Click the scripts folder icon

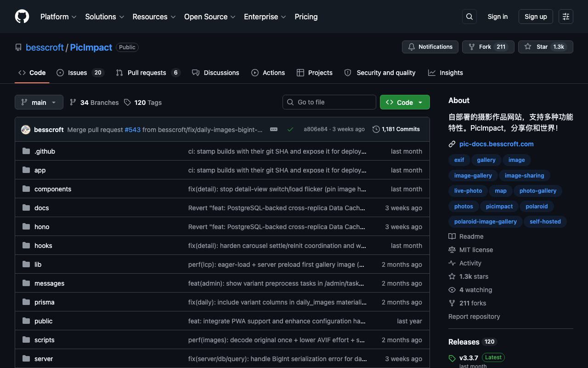pos(26,339)
